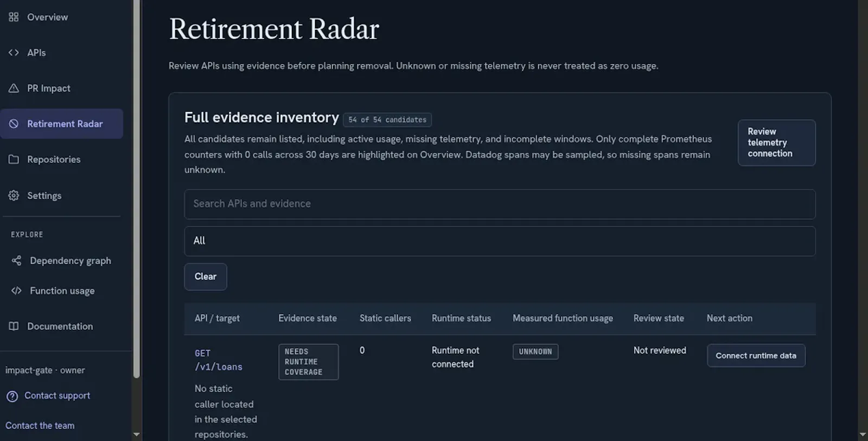Click the UNKNOWN usage badge

[535, 351]
